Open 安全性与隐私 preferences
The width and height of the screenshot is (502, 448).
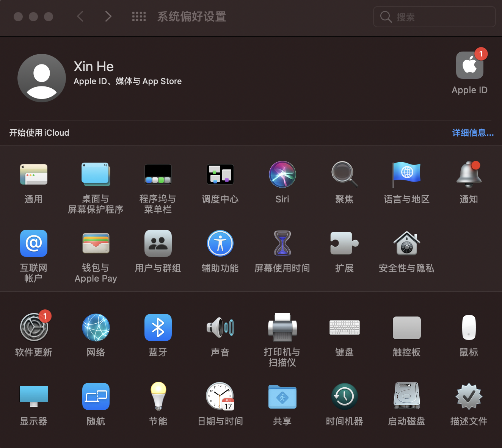pos(407,243)
